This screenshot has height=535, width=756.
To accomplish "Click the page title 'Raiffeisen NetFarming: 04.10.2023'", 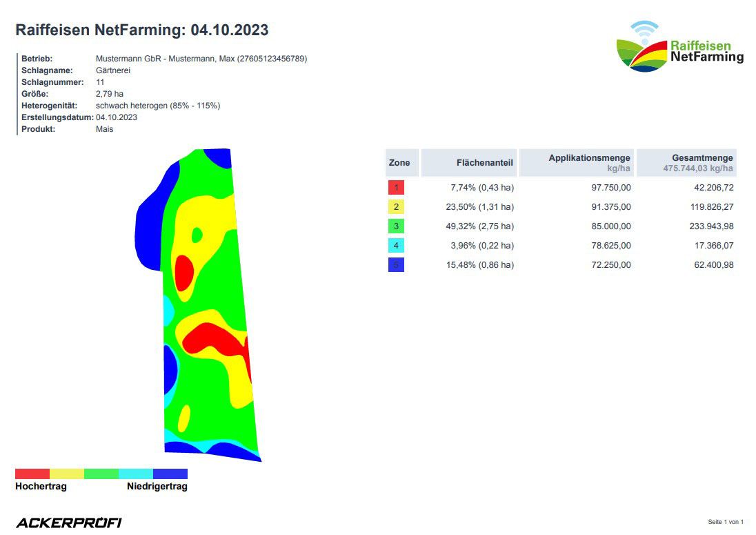I will tap(142, 30).
